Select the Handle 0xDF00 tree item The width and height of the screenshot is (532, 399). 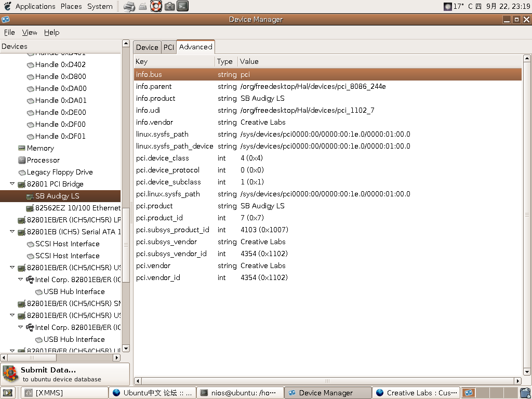click(60, 124)
